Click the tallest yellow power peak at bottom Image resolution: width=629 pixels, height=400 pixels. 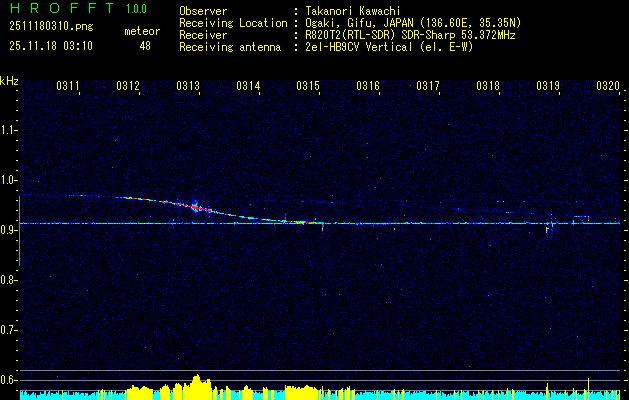[197, 383]
